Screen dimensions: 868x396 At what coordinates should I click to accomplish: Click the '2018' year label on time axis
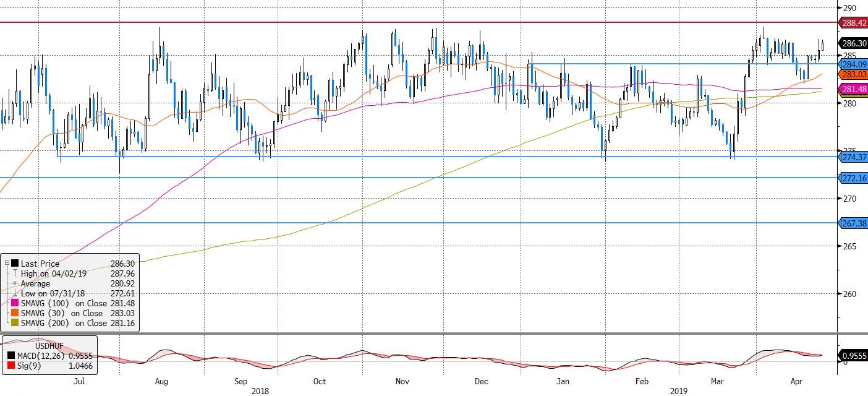click(260, 391)
